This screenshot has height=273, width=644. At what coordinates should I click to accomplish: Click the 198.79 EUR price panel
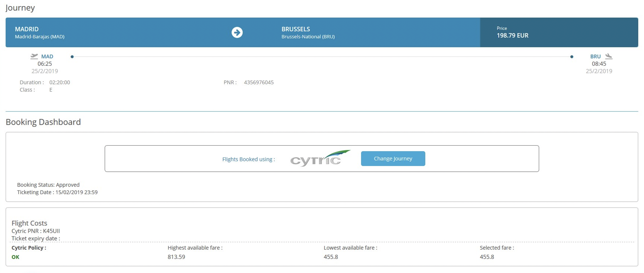[558, 32]
